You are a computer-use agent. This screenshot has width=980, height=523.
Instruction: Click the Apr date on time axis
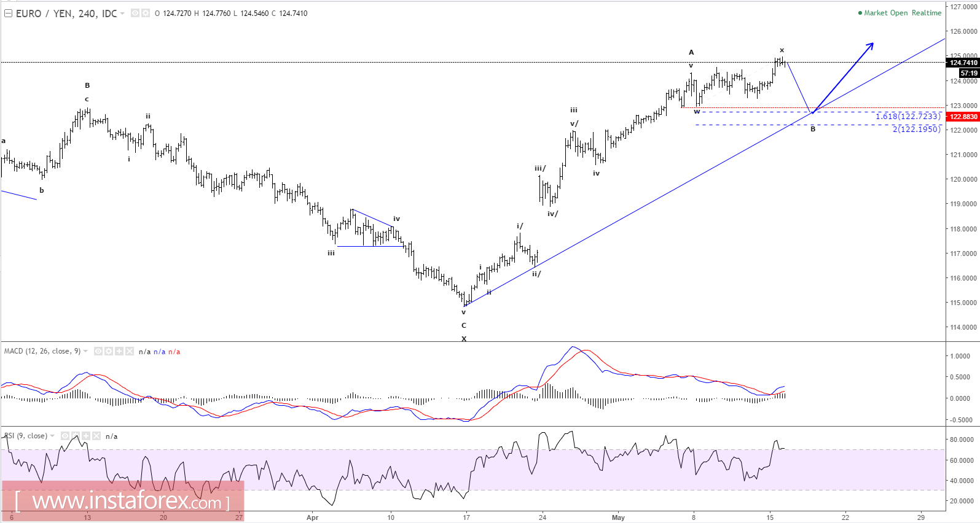(x=313, y=517)
